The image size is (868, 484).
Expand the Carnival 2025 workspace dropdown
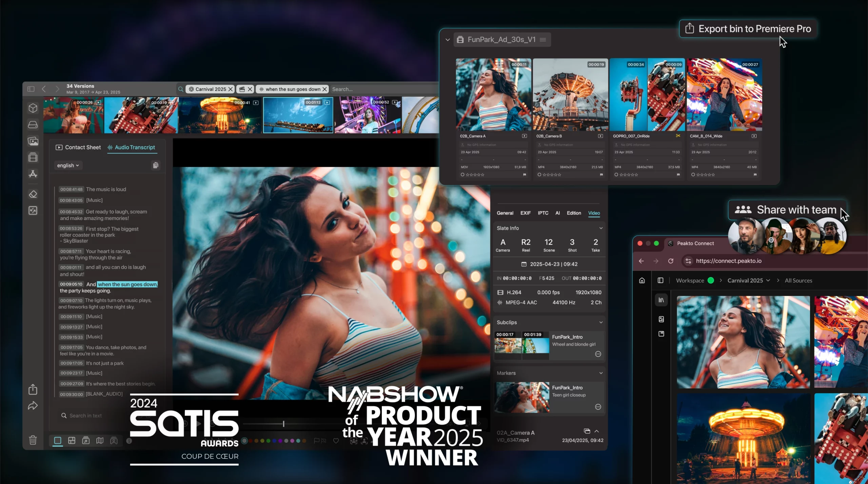tap(768, 280)
